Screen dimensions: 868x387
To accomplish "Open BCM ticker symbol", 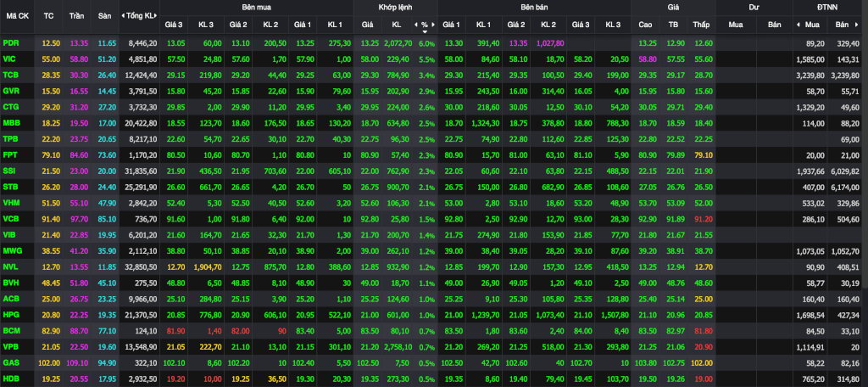I will coord(11,330).
